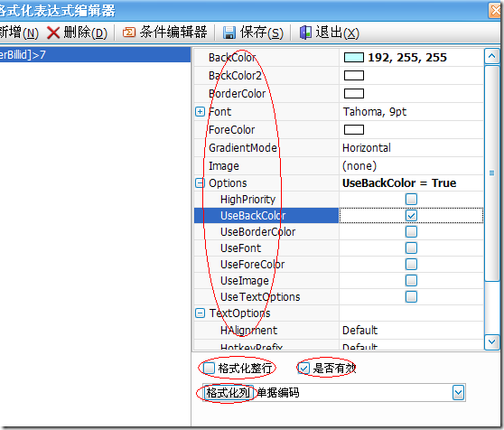The image size is (504, 430).
Task: Enable the UseImage checkbox
Action: click(411, 281)
